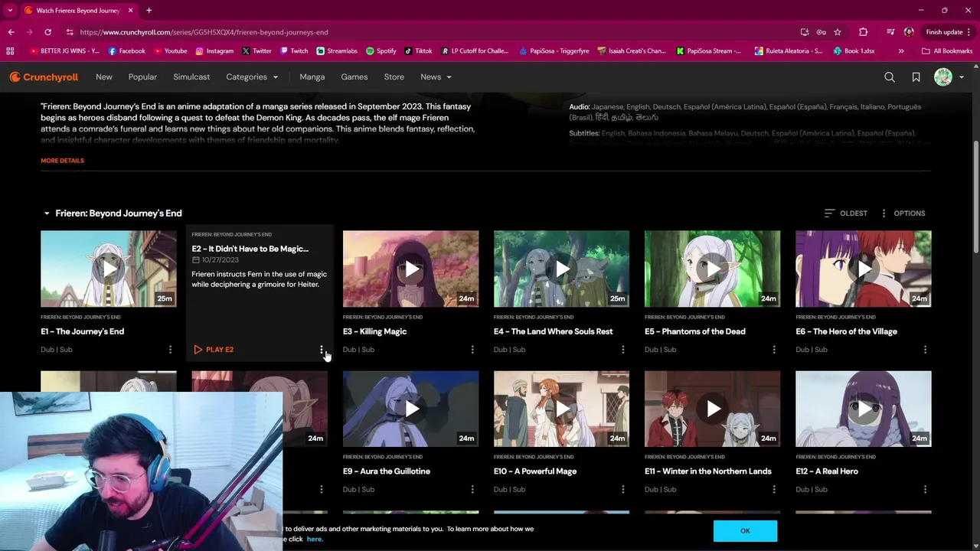Go to the Manga section
The image size is (980, 551).
(x=312, y=77)
